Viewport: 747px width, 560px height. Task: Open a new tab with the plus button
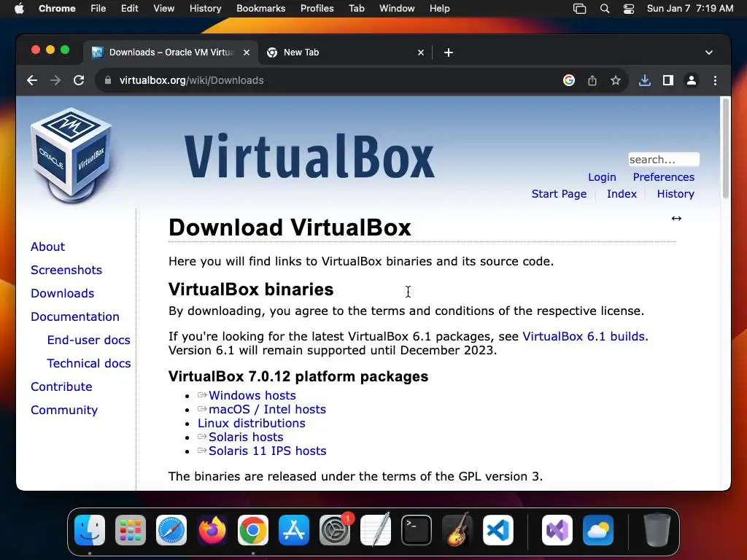[449, 52]
